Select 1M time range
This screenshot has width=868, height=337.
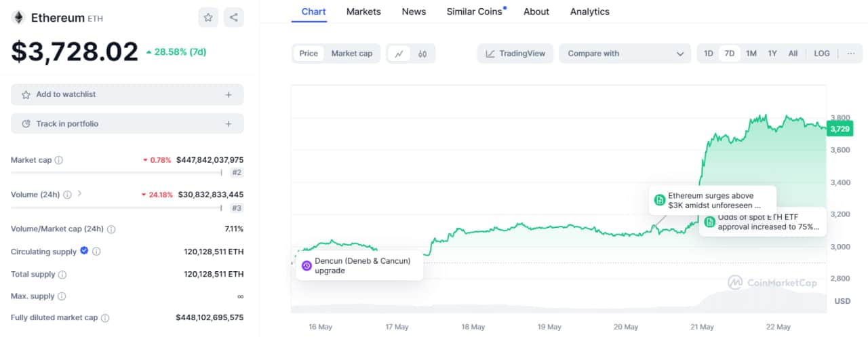point(751,54)
